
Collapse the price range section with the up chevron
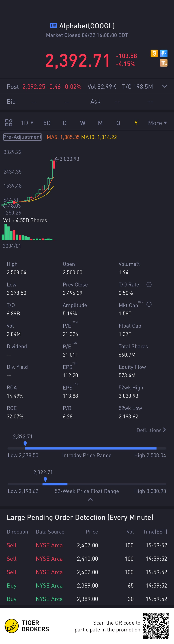[x=90, y=499]
